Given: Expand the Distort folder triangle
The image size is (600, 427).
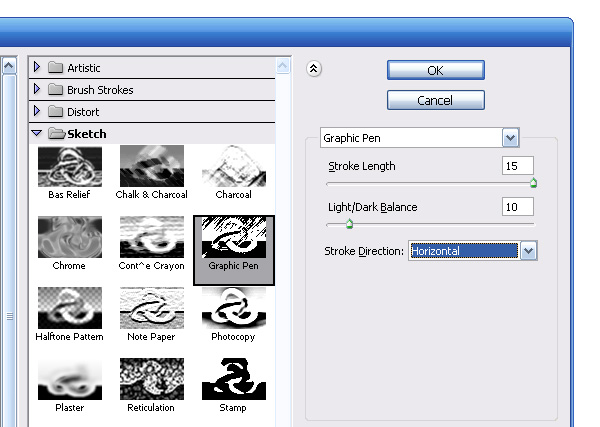Looking at the screenshot, I should (x=37, y=111).
